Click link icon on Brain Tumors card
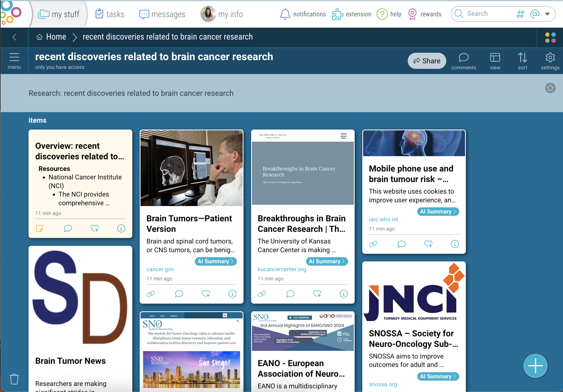Screen dimensions: 563x392 tap(151, 294)
